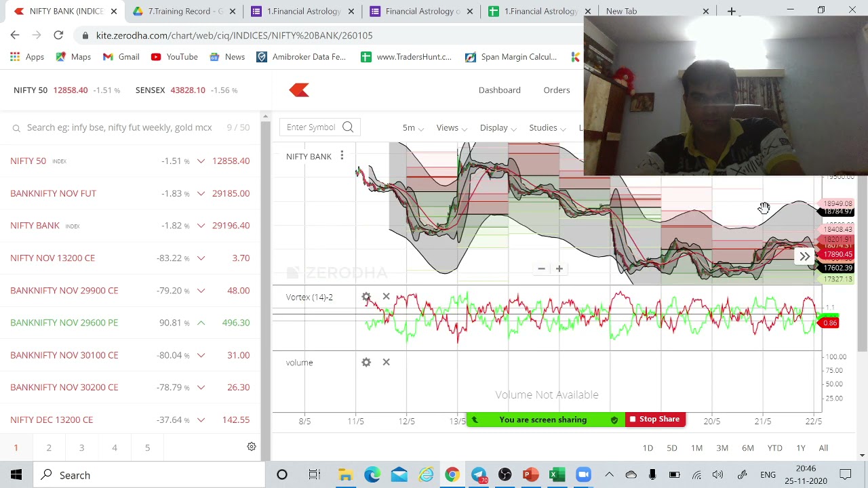Open the Studies dropdown

click(x=548, y=127)
